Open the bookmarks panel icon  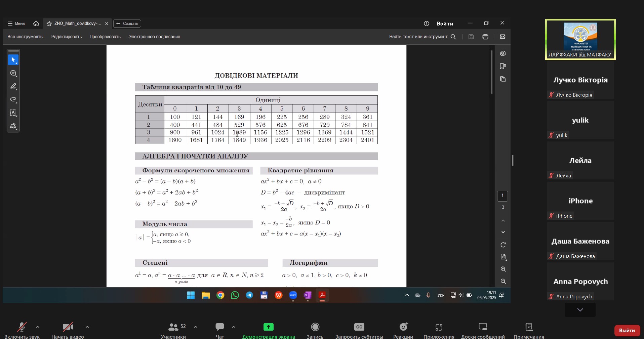(x=503, y=66)
